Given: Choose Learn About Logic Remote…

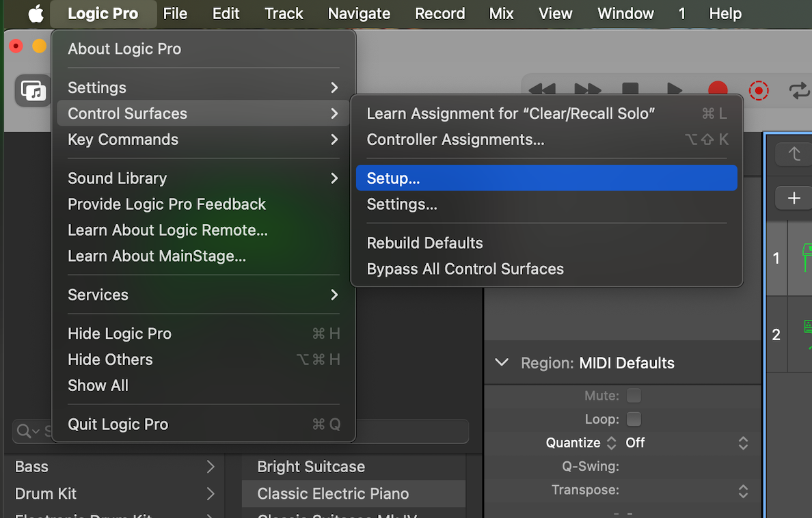Looking at the screenshot, I should pyautogui.click(x=204, y=230).
